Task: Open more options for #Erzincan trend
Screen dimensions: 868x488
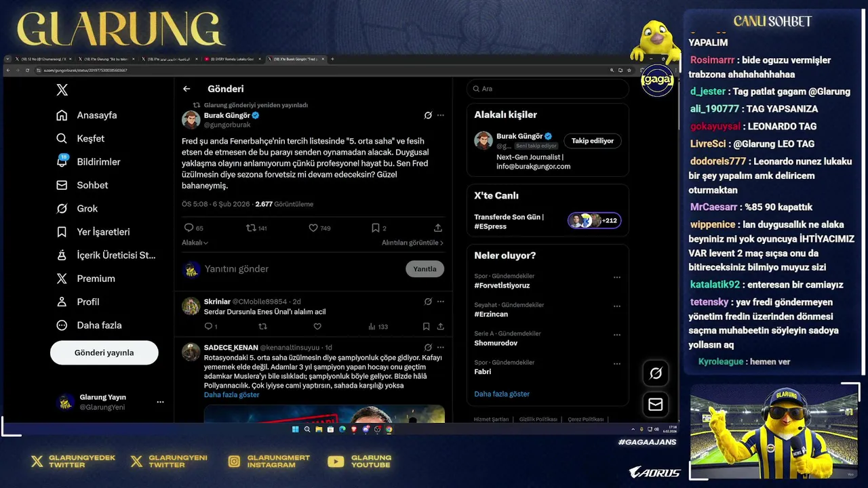Action: [617, 306]
